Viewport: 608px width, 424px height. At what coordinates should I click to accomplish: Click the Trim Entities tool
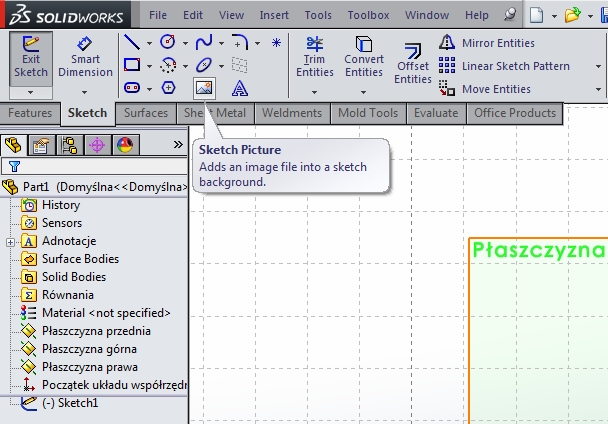coord(314,57)
